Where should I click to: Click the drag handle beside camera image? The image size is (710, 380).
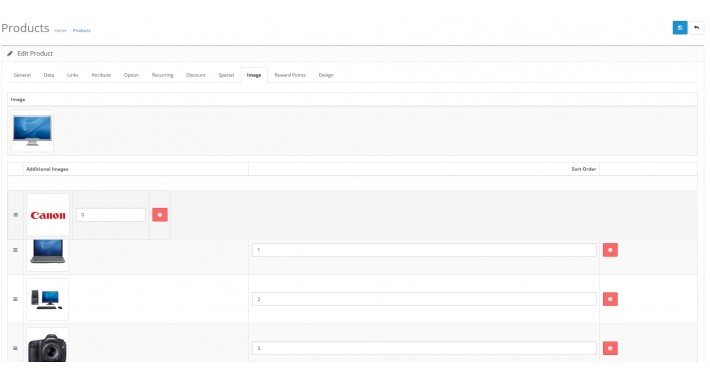click(x=15, y=348)
